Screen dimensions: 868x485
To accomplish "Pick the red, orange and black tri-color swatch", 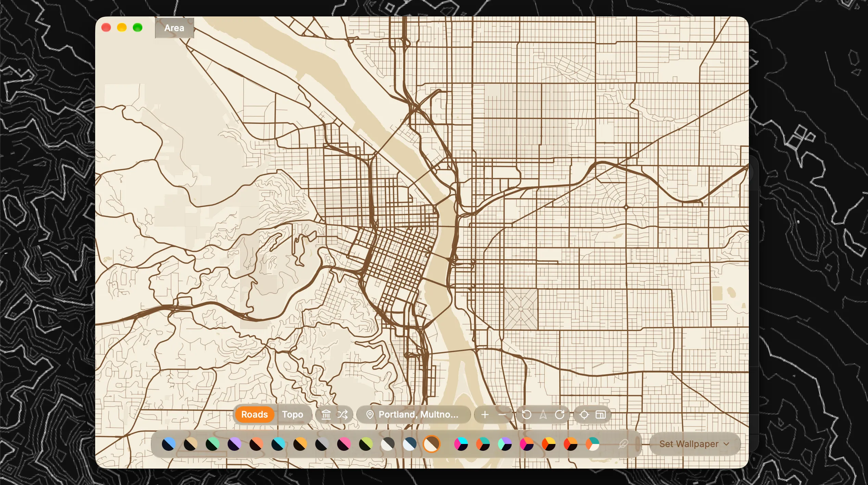I will point(571,444).
